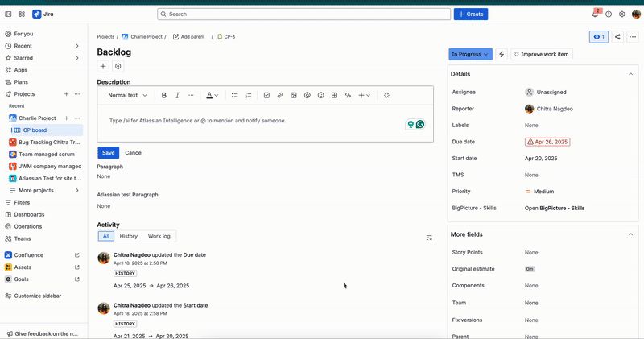This screenshot has width=644, height=339.
Task: Open the settings gear icon
Action: tap(622, 14)
